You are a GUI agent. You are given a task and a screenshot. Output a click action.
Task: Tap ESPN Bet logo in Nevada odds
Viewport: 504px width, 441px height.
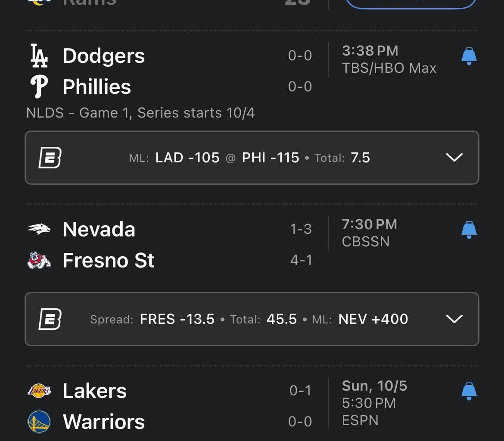[x=50, y=319]
